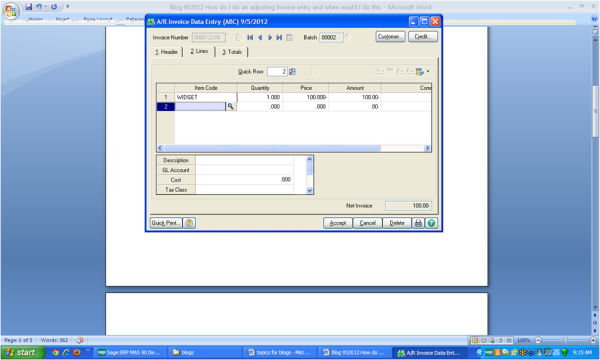Switch to Blog 952012 Word taskbar button
The width and height of the screenshot is (600, 360).
(x=355, y=352)
